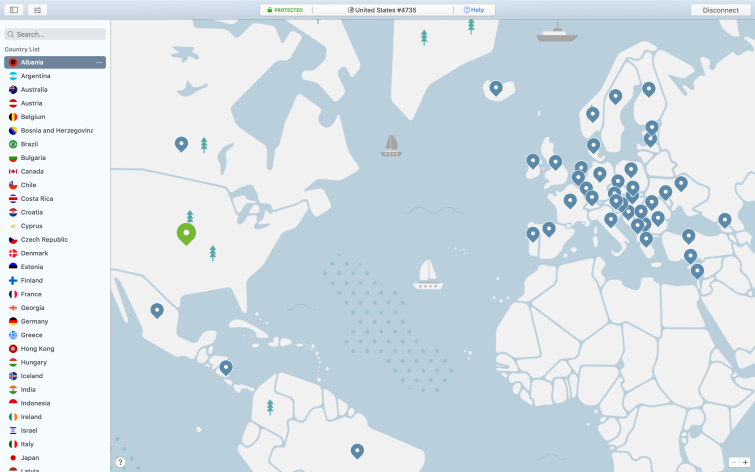755x472 pixels.
Task: Click the map pin over Ireland
Action: 533,161
